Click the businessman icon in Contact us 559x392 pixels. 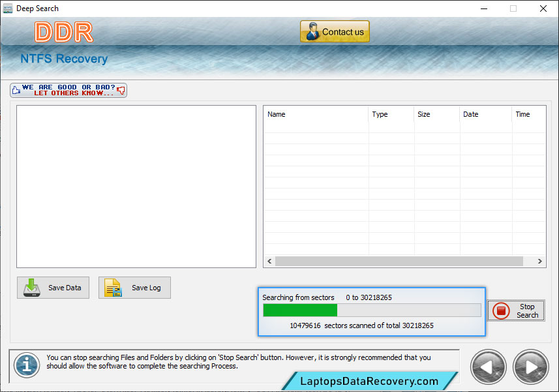point(312,31)
